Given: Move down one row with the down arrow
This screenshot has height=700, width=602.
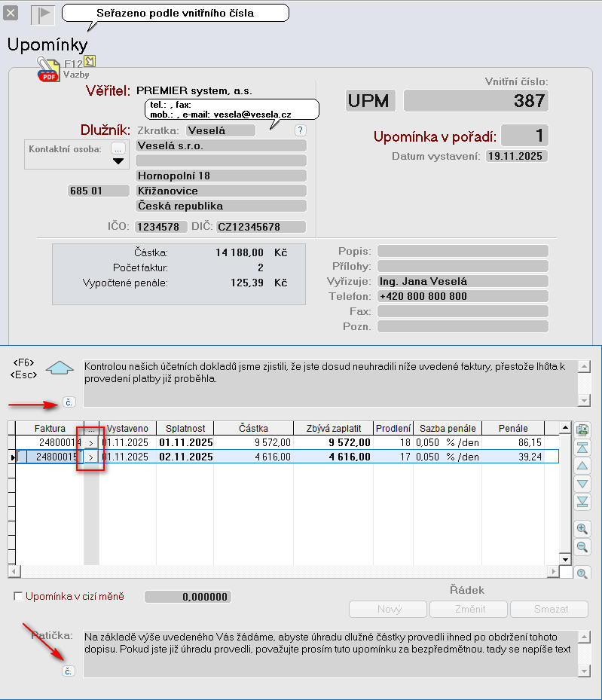Looking at the screenshot, I should (582, 483).
